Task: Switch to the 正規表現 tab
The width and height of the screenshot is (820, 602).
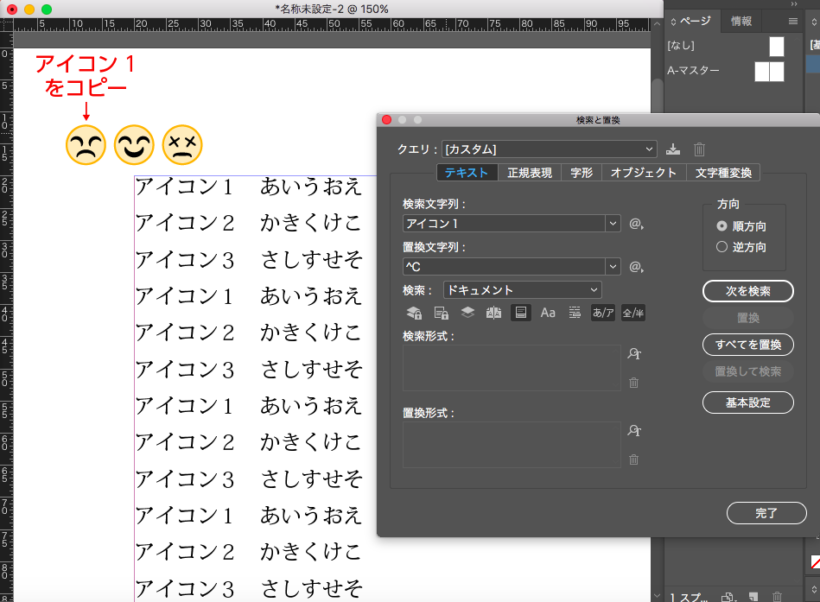Action: click(x=529, y=172)
